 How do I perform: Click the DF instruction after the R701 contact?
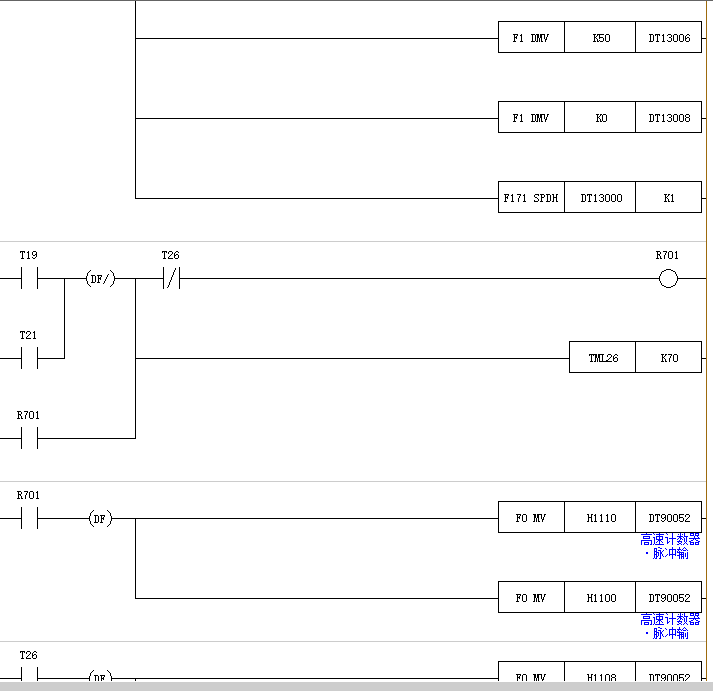[x=100, y=518]
